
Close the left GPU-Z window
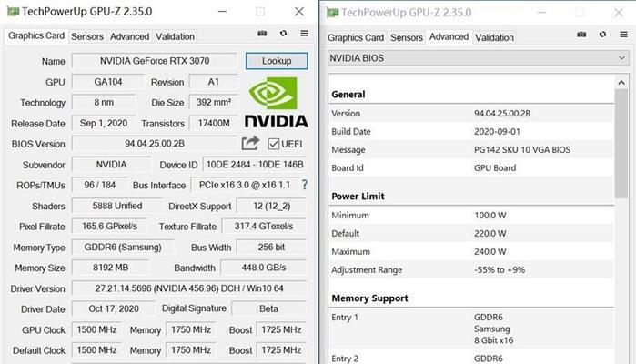click(299, 11)
